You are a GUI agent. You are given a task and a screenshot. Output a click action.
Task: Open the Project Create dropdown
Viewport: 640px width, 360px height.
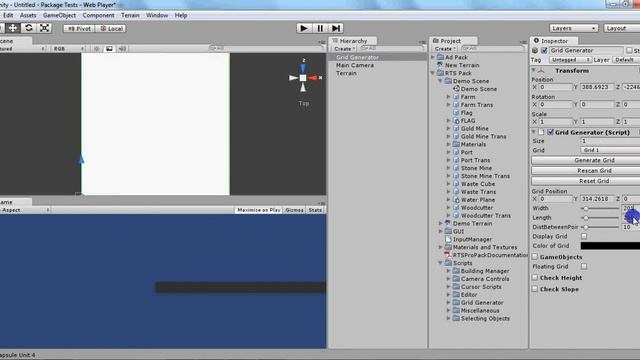pyautogui.click(x=444, y=49)
